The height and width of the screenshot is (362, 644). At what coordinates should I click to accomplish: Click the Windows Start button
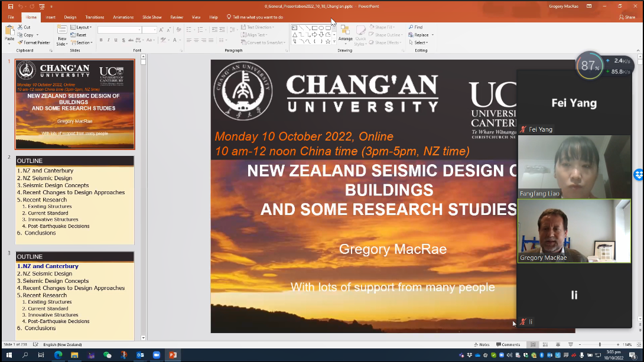(x=9, y=355)
